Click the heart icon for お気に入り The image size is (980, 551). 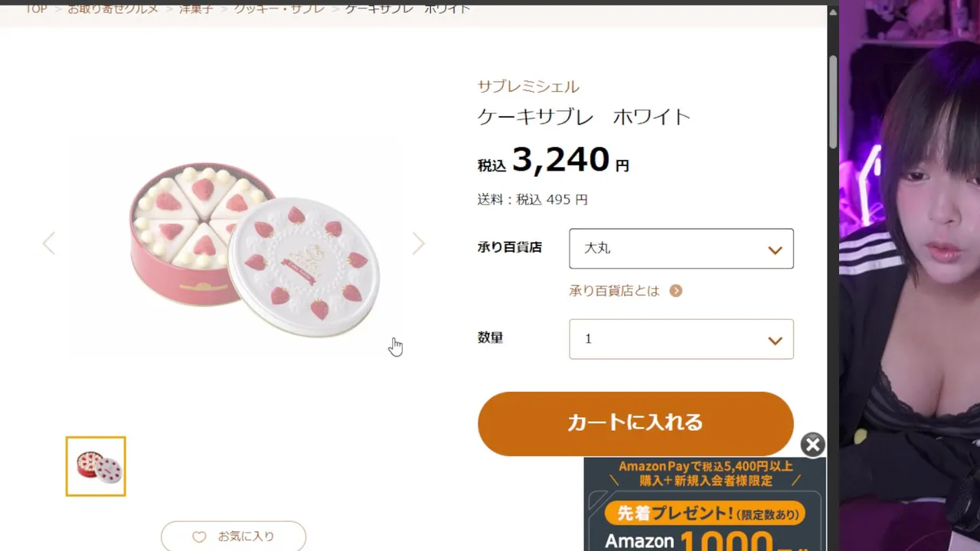pos(199,537)
